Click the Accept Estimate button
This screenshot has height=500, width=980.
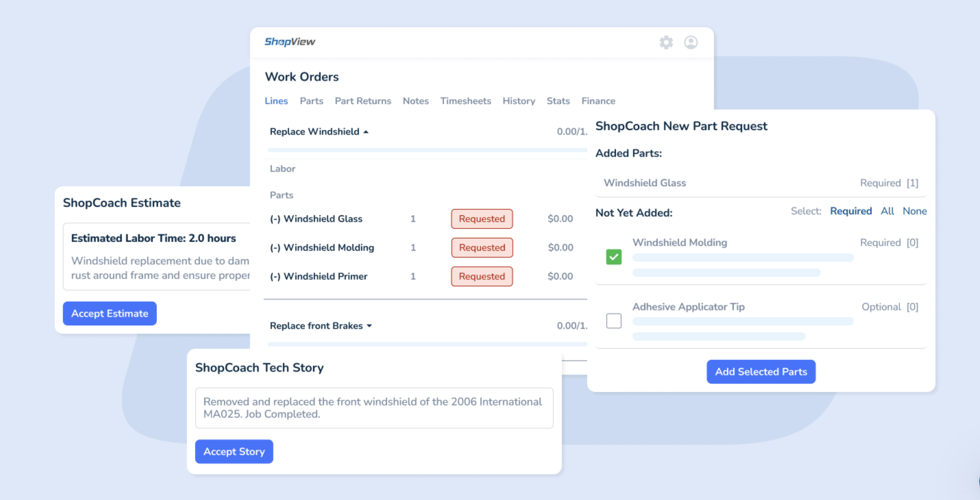click(110, 314)
